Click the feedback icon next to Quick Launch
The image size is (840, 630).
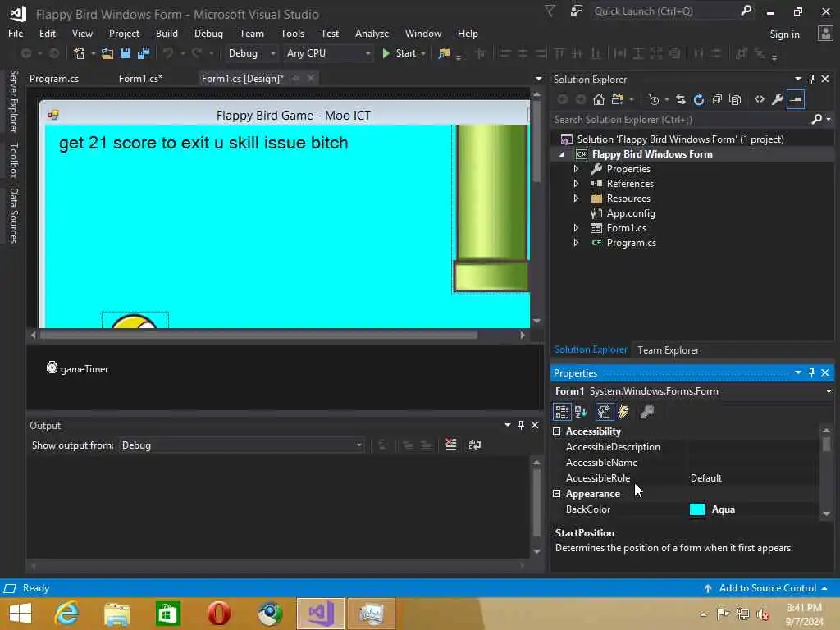(577, 11)
